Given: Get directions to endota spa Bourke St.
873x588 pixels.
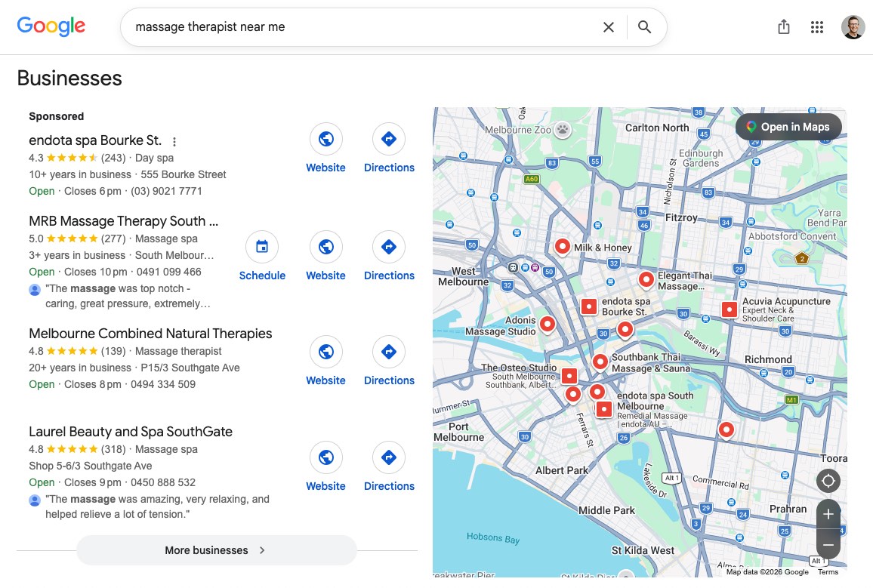Looking at the screenshot, I should click(x=389, y=149).
